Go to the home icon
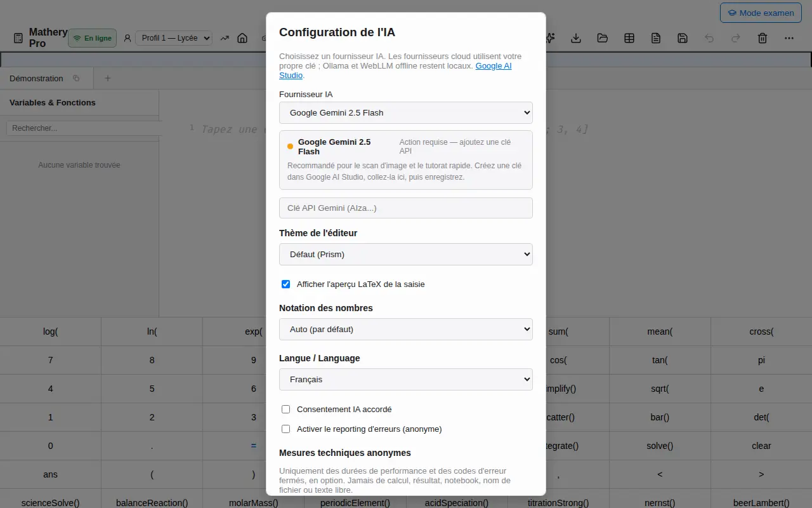The height and width of the screenshot is (508, 812). coord(242,38)
